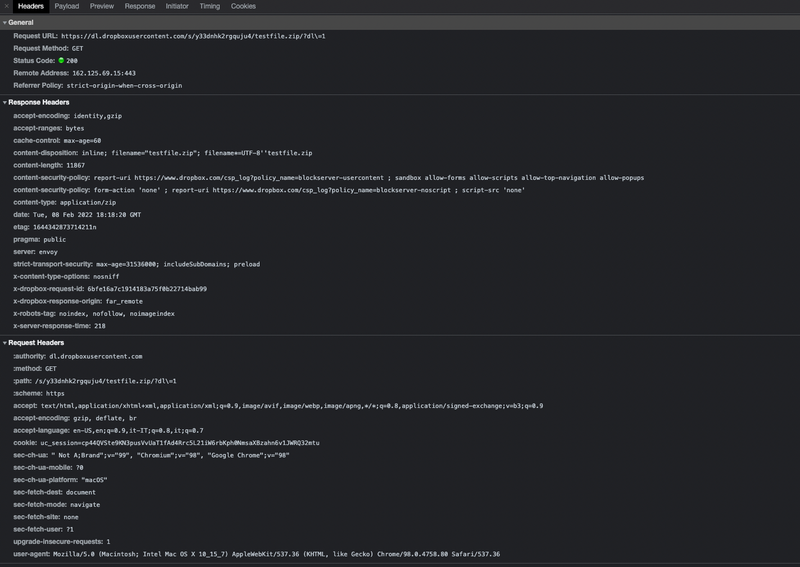The height and width of the screenshot is (567, 800).
Task: Switch to the Response tab
Action: [x=140, y=6]
